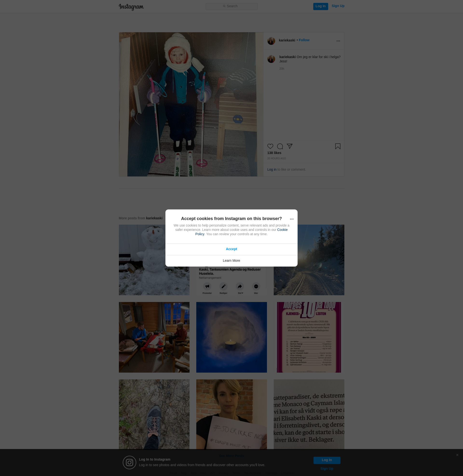This screenshot has height=476, width=463.
Task: Click See More Posts link
Action: 231,456
